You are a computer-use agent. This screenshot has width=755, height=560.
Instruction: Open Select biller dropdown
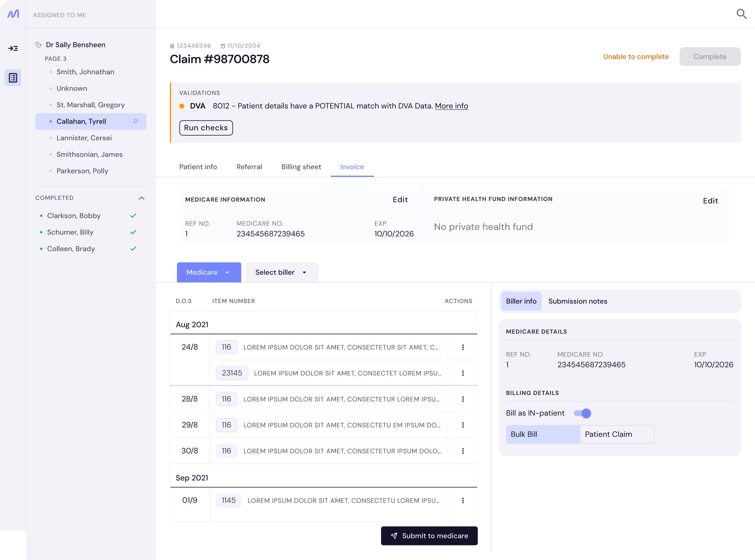[282, 272]
